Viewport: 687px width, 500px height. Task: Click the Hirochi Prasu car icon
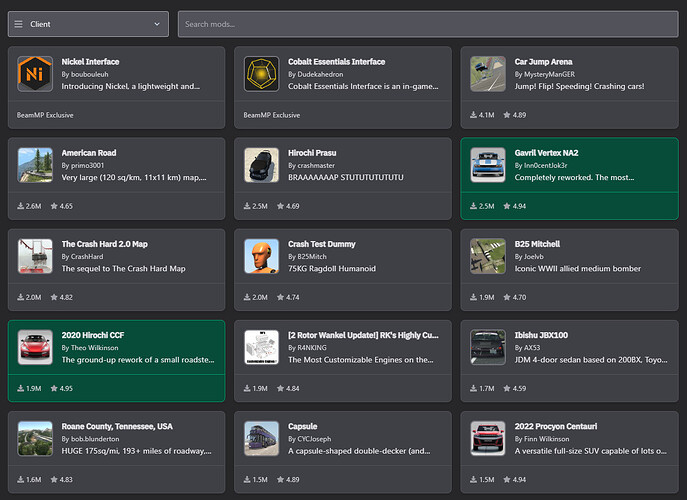[262, 165]
